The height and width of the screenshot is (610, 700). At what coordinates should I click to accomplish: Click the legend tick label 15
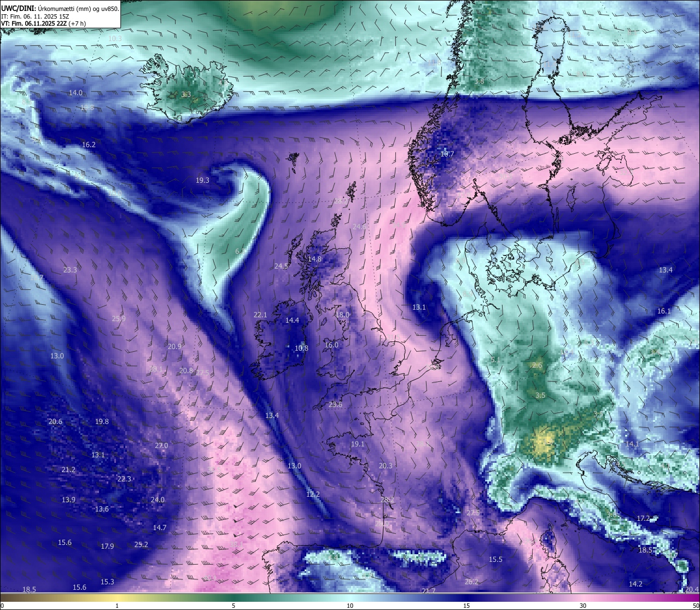point(466,606)
